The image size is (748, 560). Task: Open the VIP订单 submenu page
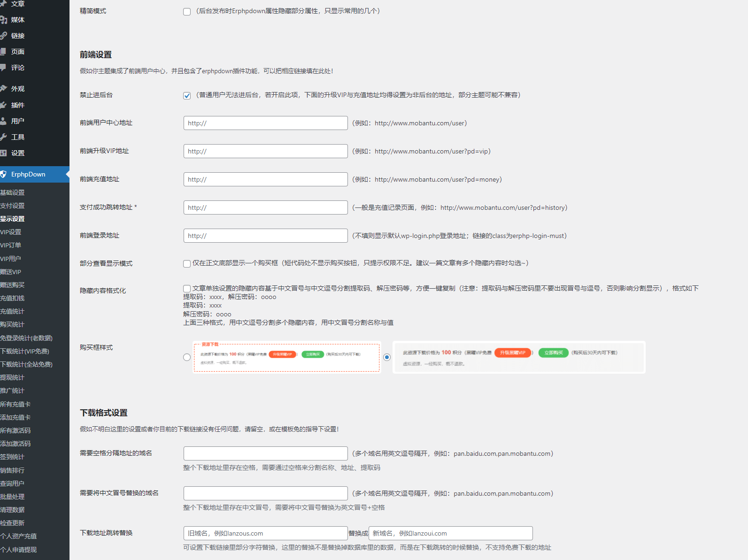point(11,245)
